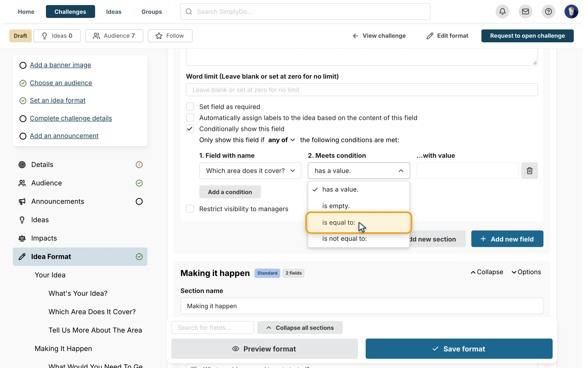Click the Section name input field
The height and width of the screenshot is (368, 588).
point(362,306)
